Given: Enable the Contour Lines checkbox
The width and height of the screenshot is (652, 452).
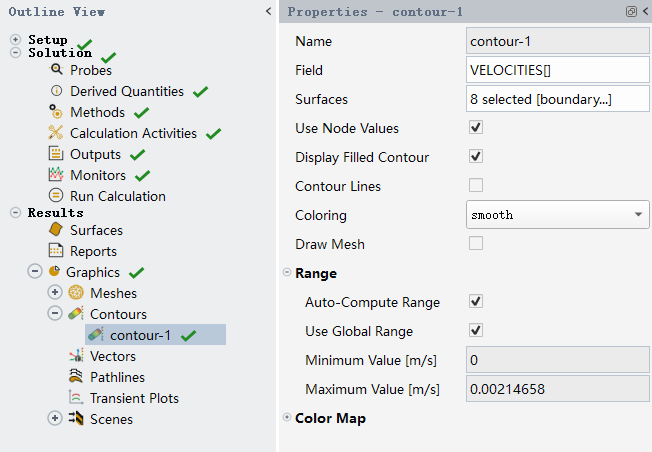Looking at the screenshot, I should coord(476,185).
